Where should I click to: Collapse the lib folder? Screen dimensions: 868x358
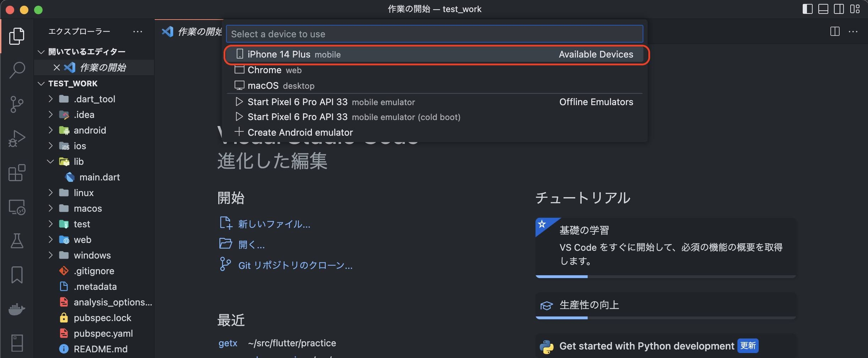51,162
